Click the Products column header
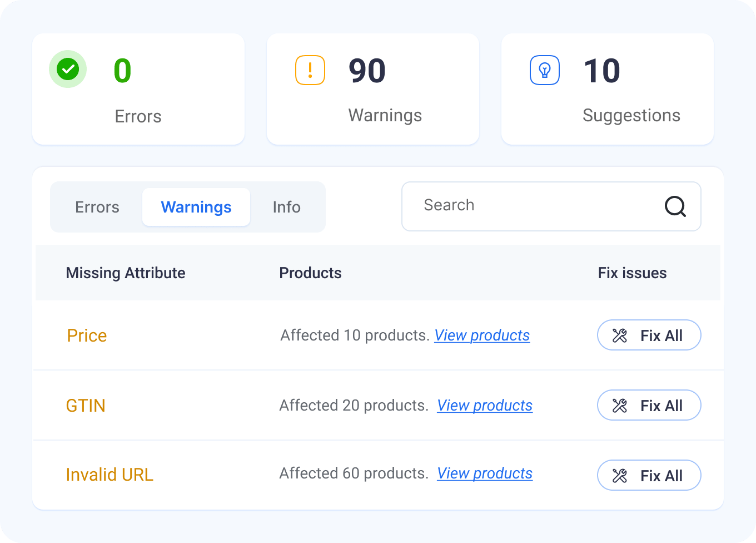 [x=310, y=273]
